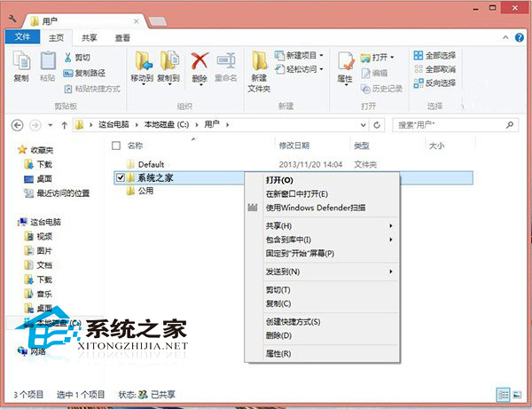Expand Include in library (包含到库中) submenu arrow
The width and height of the screenshot is (532, 409).
(x=391, y=240)
